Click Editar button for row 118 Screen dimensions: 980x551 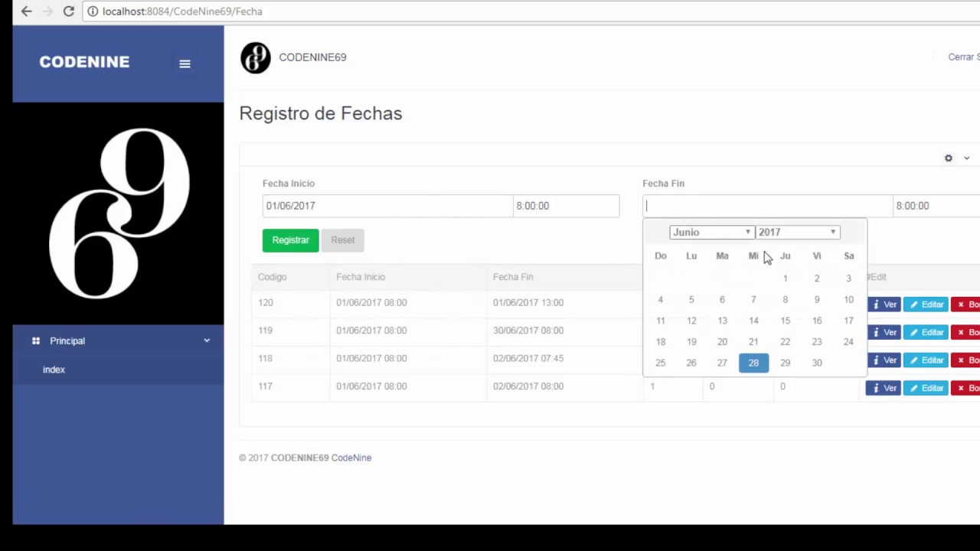coord(926,360)
